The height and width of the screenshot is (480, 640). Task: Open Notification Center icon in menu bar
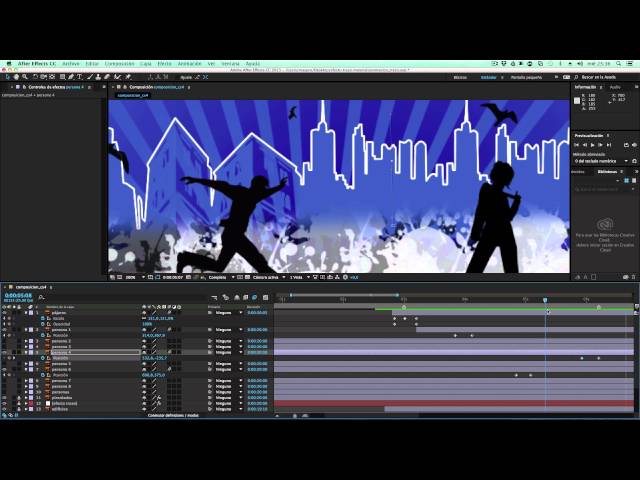click(x=631, y=64)
